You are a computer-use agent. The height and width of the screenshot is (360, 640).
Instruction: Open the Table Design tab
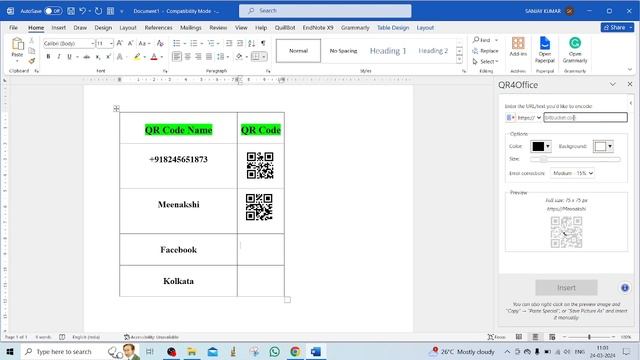393,28
